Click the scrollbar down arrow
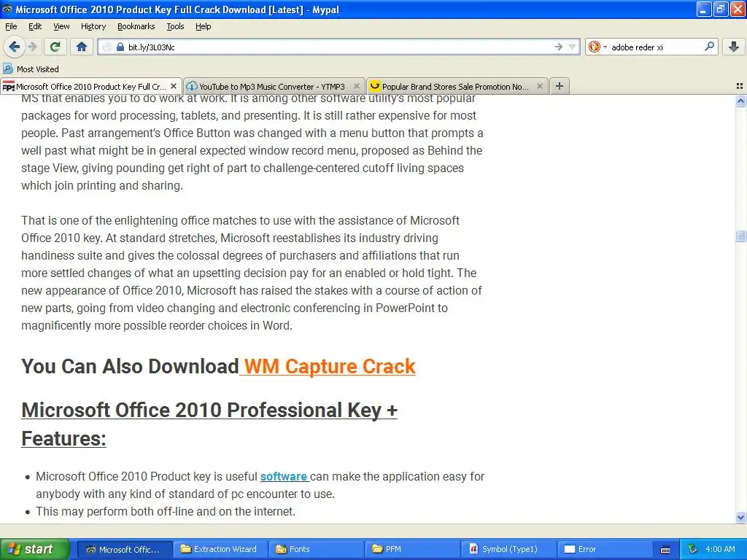Image resolution: width=747 pixels, height=560 pixels. [740, 517]
